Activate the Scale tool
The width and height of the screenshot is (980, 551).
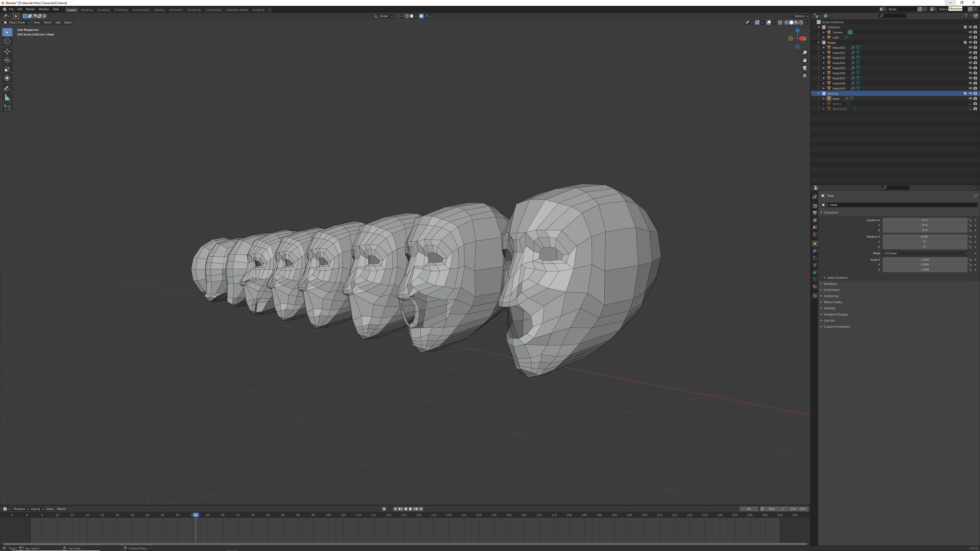click(7, 69)
